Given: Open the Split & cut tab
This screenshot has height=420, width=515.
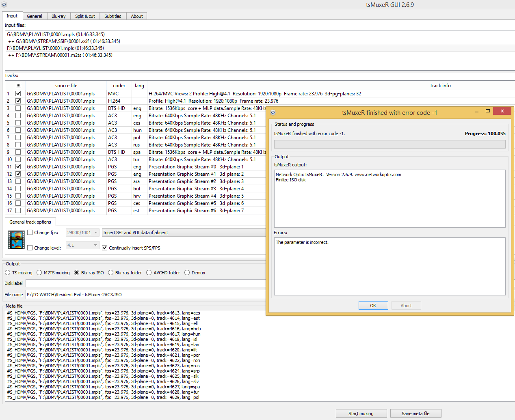Looking at the screenshot, I should 85,16.
